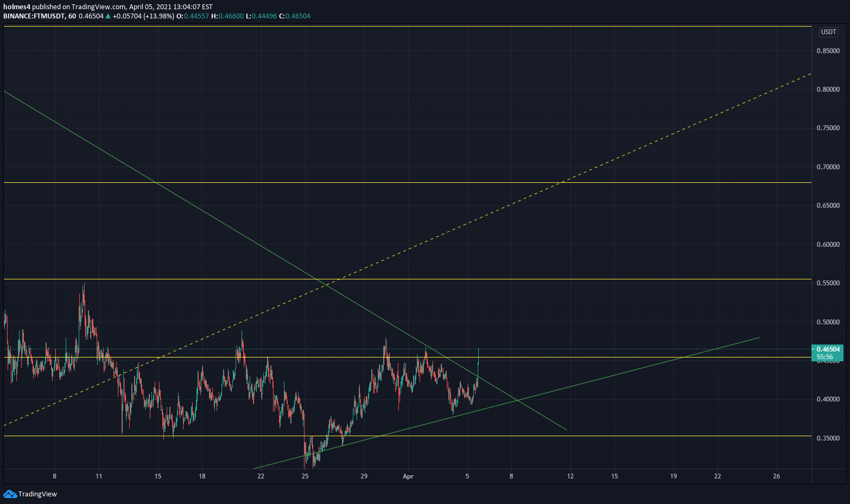Click the USDT currency label
This screenshot has width=850, height=504.
[828, 32]
